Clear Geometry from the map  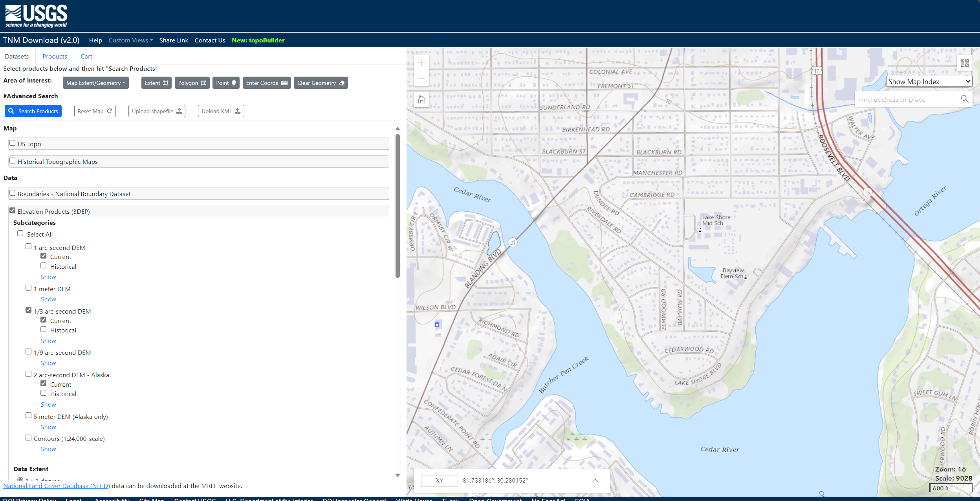tap(321, 83)
